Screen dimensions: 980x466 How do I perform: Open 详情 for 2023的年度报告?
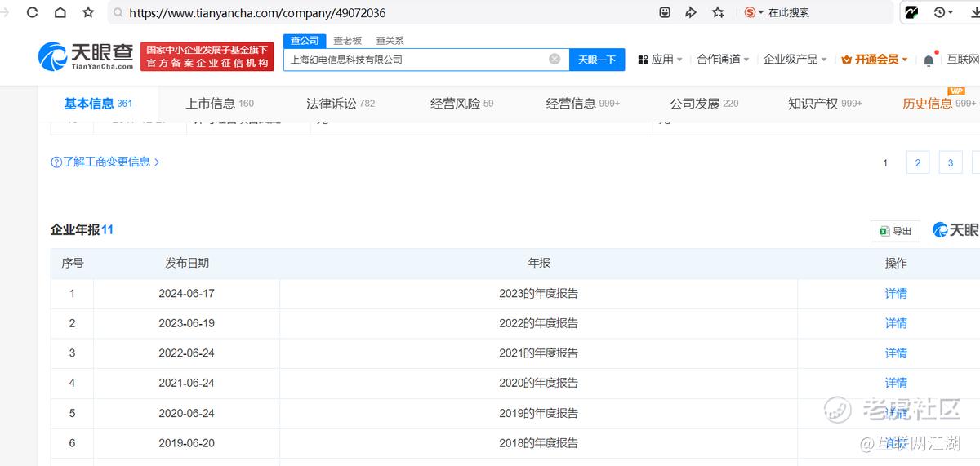coord(896,293)
